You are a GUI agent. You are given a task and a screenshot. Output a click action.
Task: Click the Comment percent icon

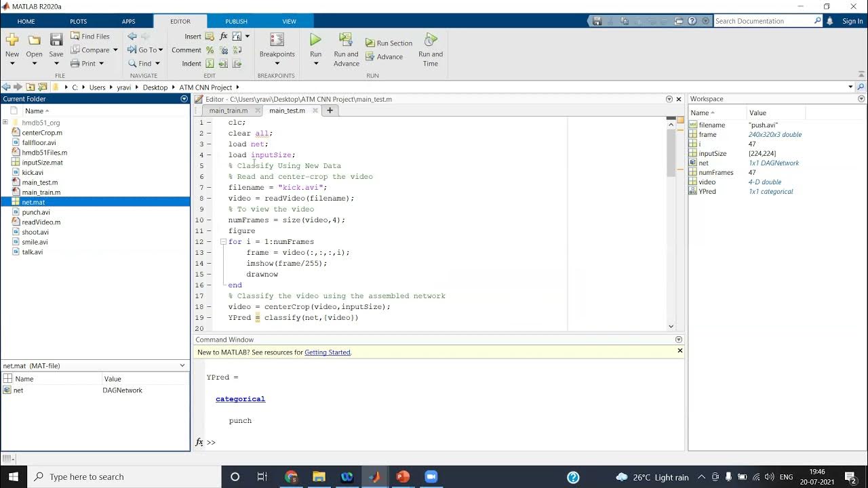tap(210, 50)
